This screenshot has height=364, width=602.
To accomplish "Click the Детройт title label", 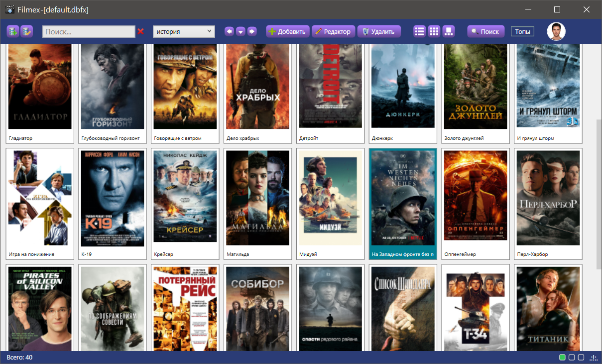I will pyautogui.click(x=309, y=138).
